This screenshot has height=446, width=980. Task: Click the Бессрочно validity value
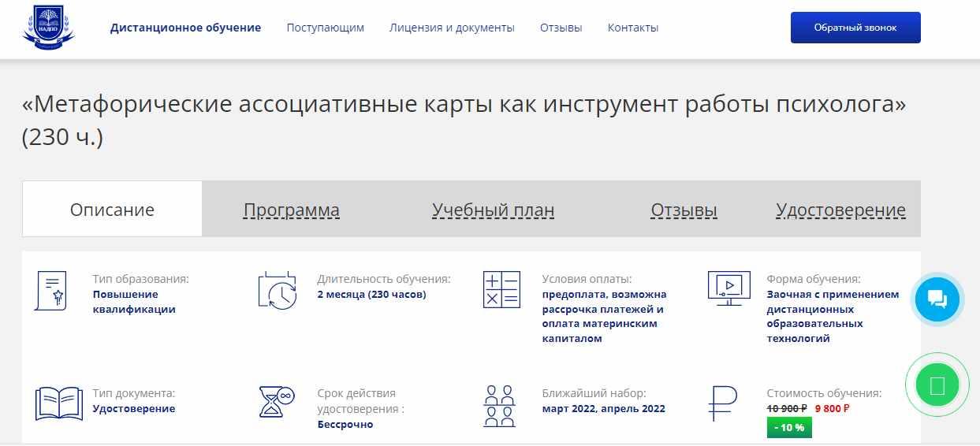(x=345, y=425)
